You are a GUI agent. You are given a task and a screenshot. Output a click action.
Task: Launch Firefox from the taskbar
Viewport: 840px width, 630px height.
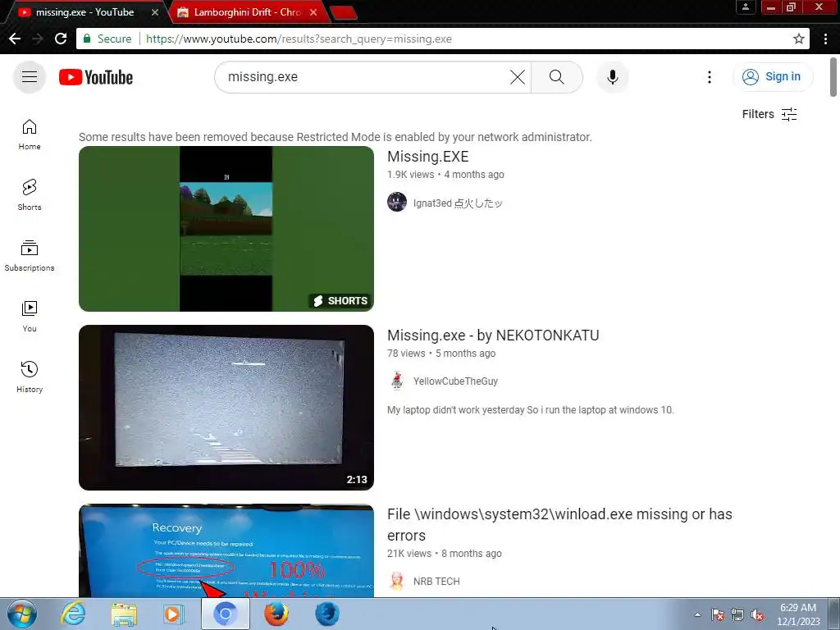276,614
